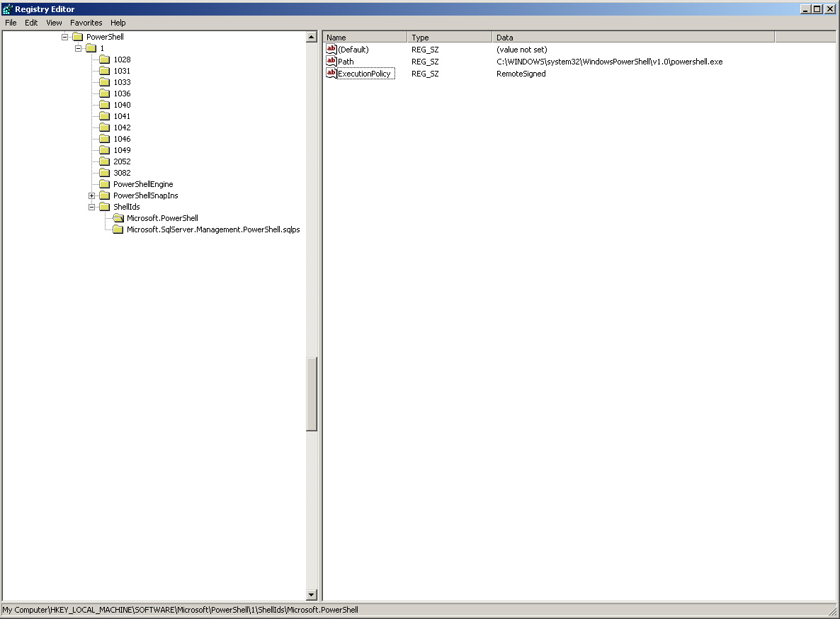Click the string value icon for Path
The width and height of the screenshot is (840, 619).
[331, 61]
